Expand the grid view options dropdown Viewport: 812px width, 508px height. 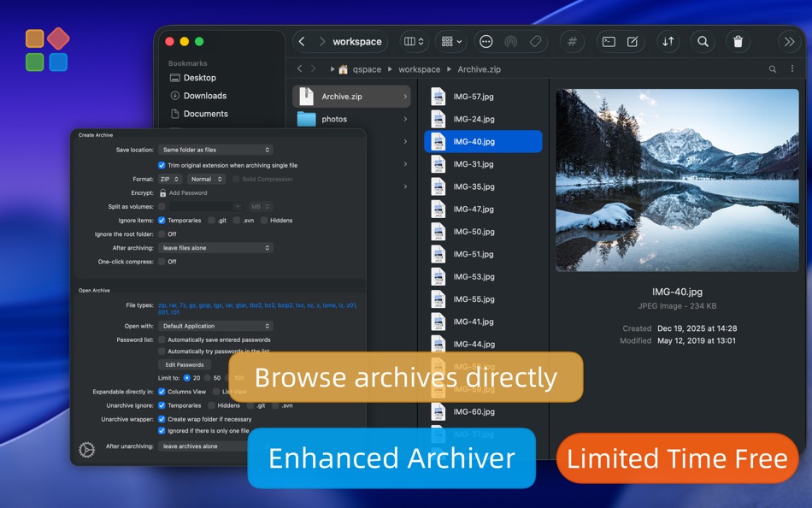[x=450, y=41]
